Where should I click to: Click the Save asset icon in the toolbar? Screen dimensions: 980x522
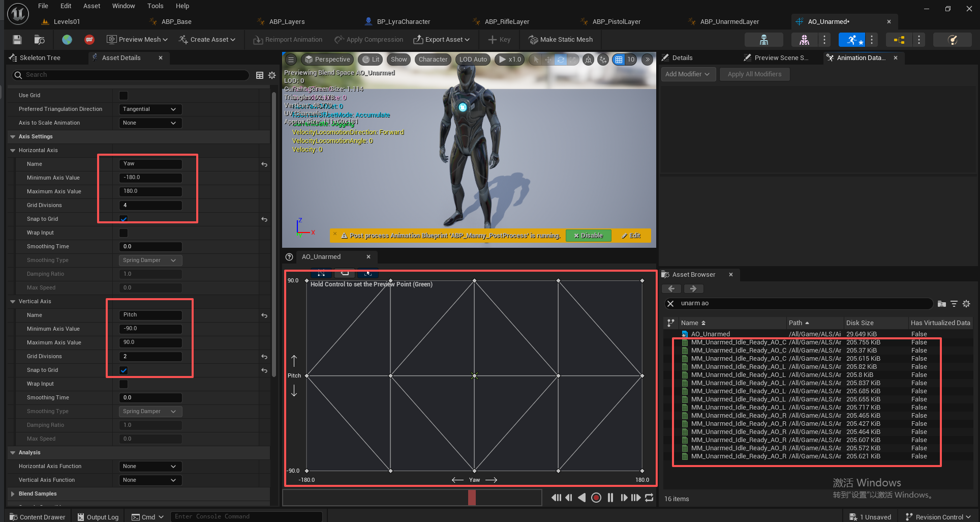[17, 40]
